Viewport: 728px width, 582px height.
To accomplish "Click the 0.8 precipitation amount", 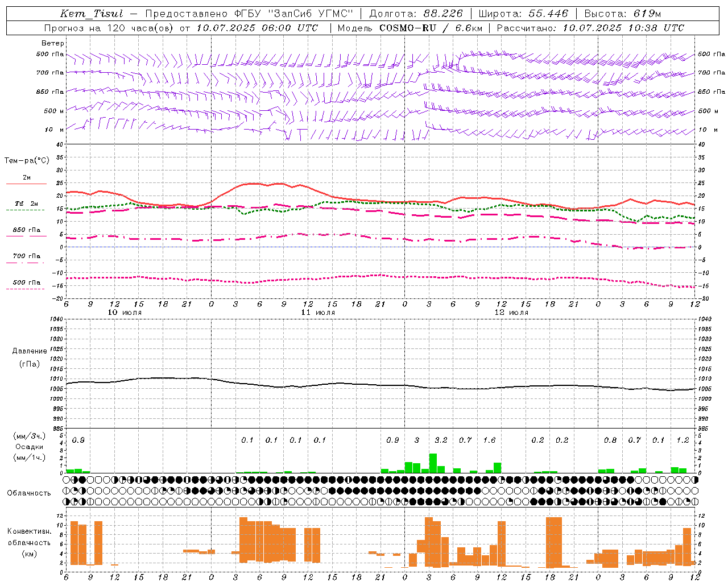I will 610,440.
